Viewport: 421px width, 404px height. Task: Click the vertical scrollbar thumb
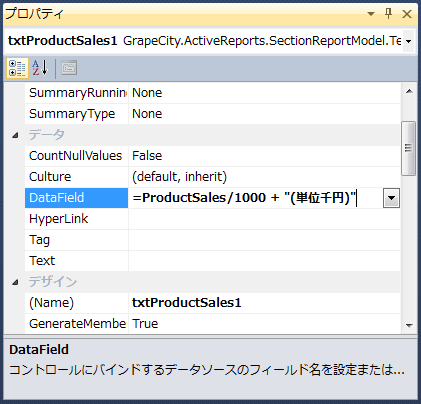point(409,148)
